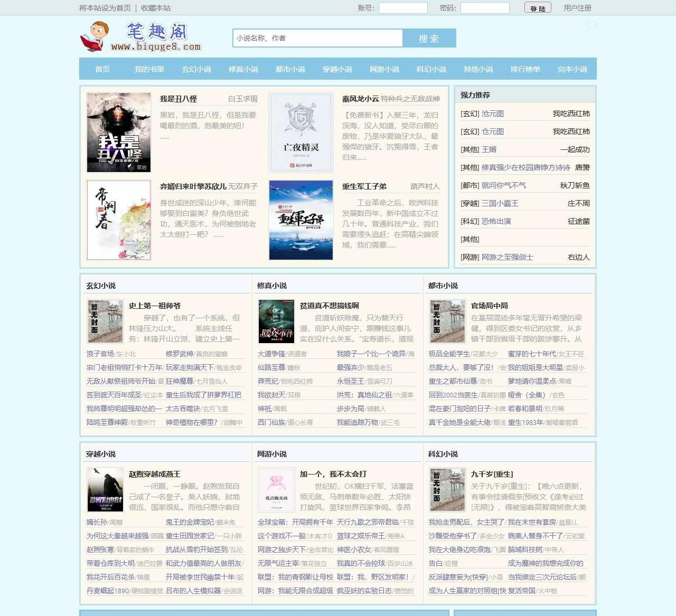Image resolution: width=676 pixels, height=616 pixels.
Task: Open 嫡长孙 in 穿越小说 list
Action: (97, 522)
